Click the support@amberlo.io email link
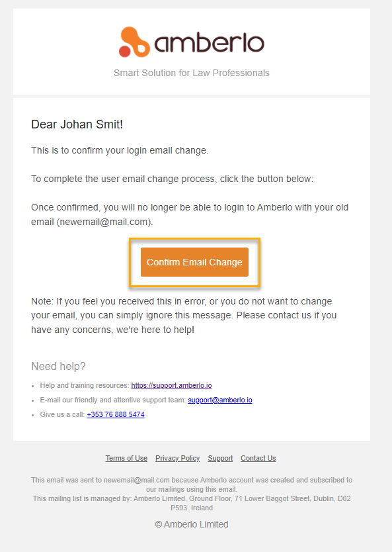Image resolution: width=392 pixels, height=552 pixels. click(x=219, y=400)
